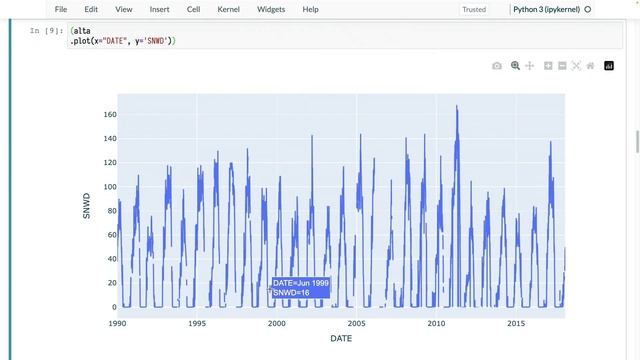Click the DATE x-axis title
Viewport: 640px width, 360px height.
pos(341,338)
